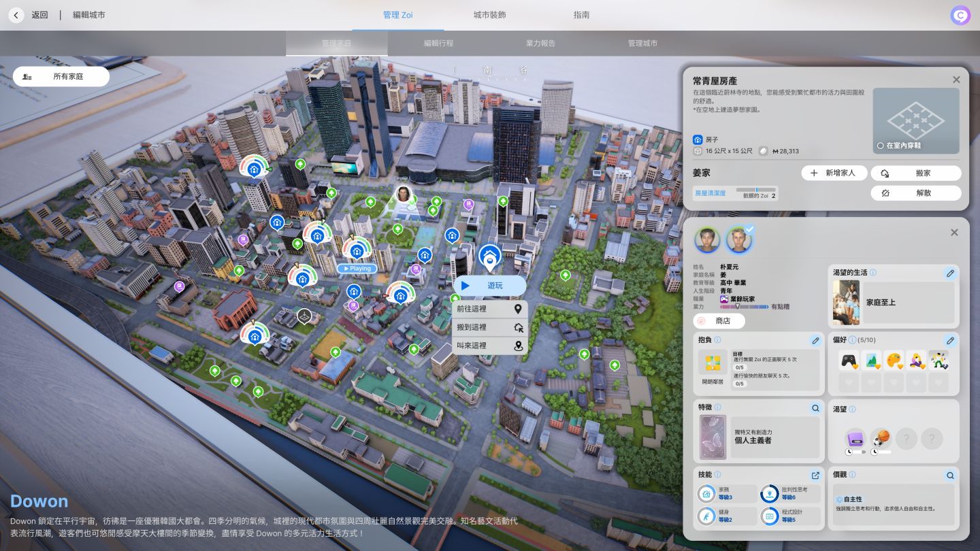Edit the 渴望的生活 desired life with pencil icon
Image resolution: width=980 pixels, height=551 pixels.
tap(950, 273)
